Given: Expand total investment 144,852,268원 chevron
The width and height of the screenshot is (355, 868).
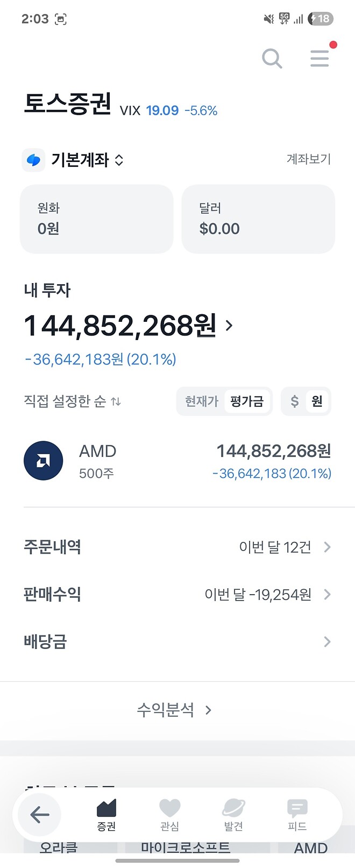Looking at the screenshot, I should point(230,326).
